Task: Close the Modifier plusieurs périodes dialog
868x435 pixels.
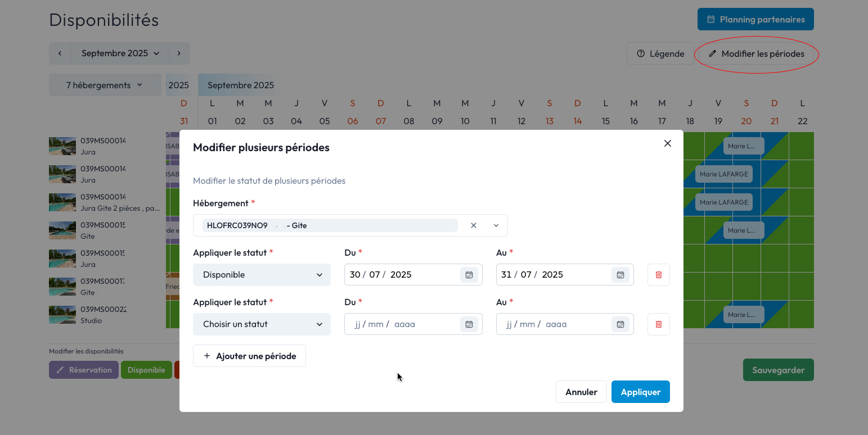Action: [667, 143]
